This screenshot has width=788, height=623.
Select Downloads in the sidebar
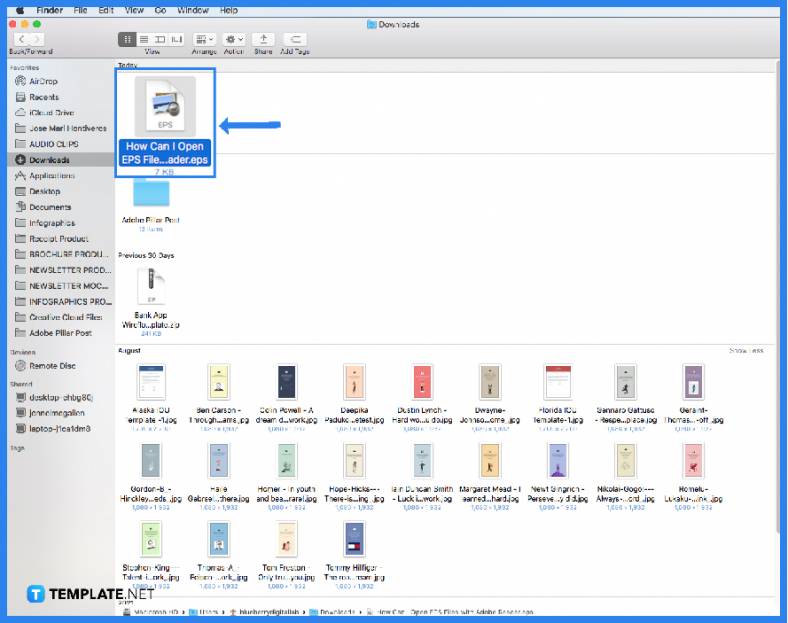click(61, 160)
